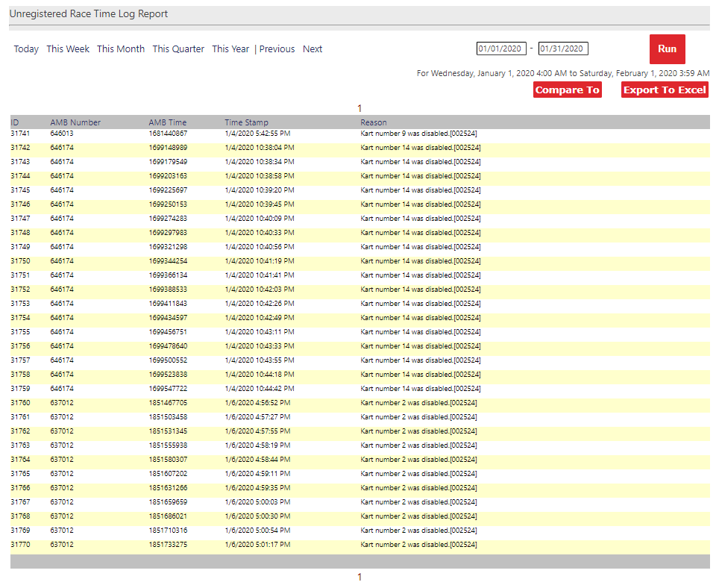This screenshot has width=719, height=588.
Task: Go to the Previous period
Action: (x=277, y=49)
